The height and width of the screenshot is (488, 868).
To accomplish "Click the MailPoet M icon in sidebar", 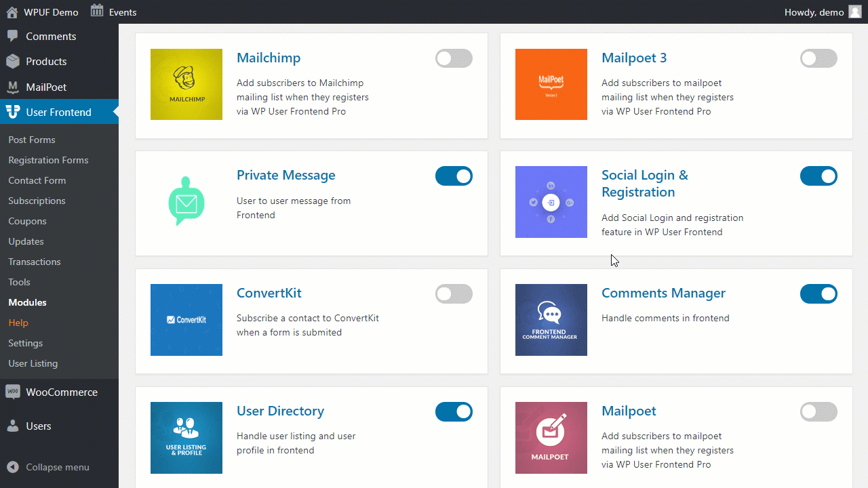I will (13, 87).
